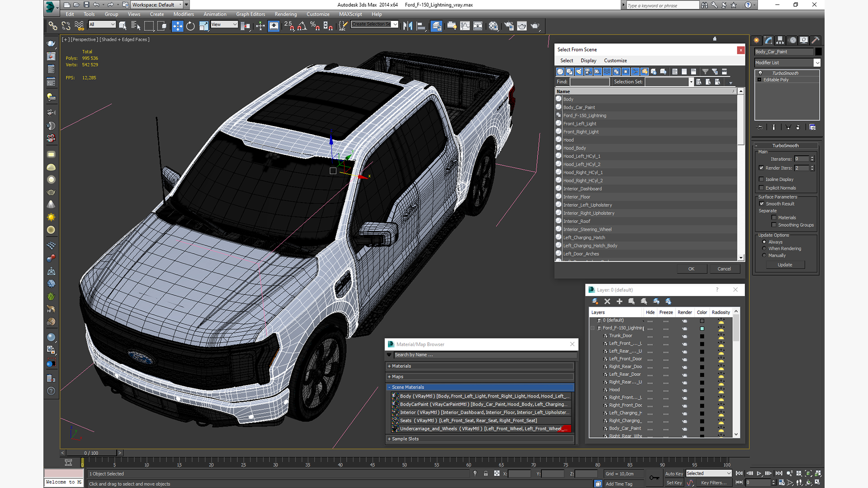Screen dimensions: 868x488
Task: Activate the Select and Link tool
Action: pyautogui.click(x=53, y=26)
